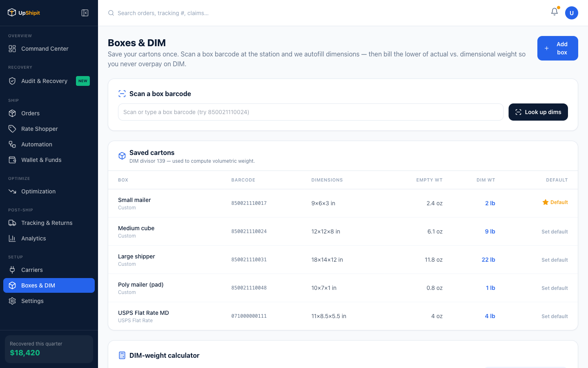Click the NEW badge on Audit & Recovery

(83, 81)
